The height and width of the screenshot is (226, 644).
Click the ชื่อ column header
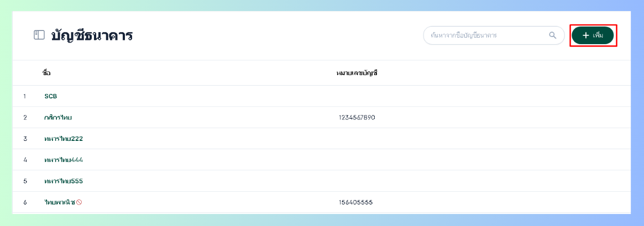46,73
